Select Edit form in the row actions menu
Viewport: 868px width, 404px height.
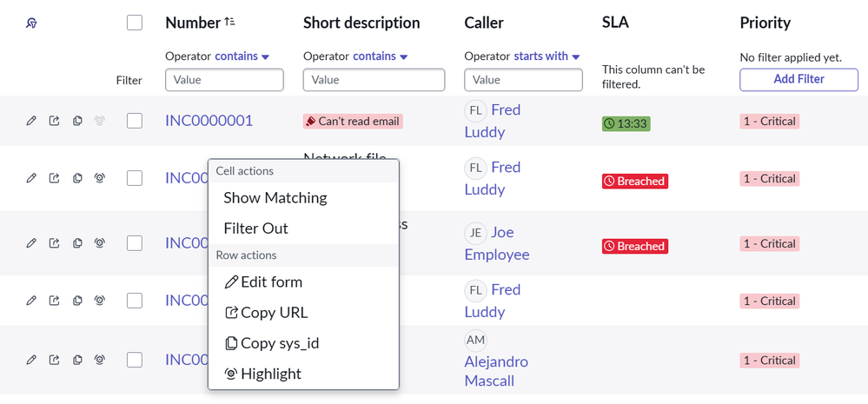(x=303, y=282)
